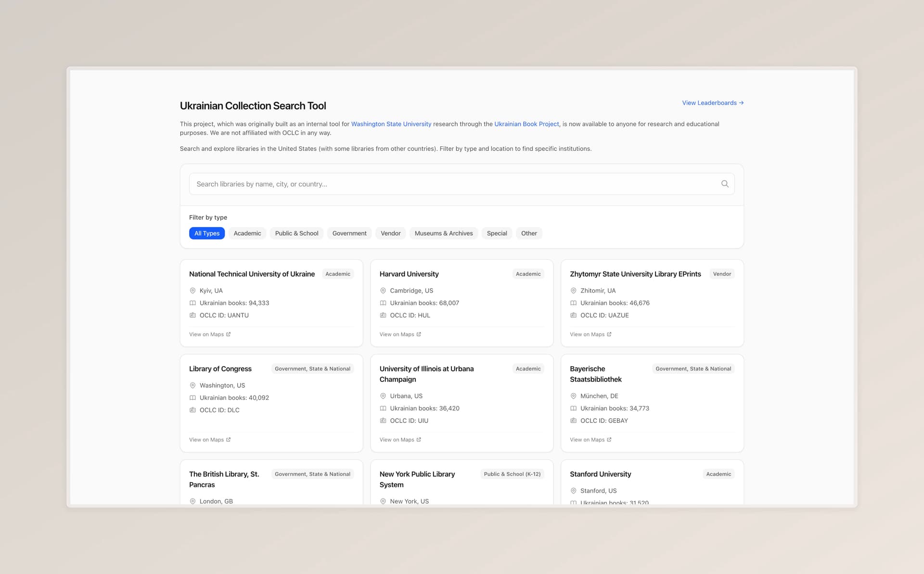The width and height of the screenshot is (924, 574).
Task: Open the View Leaderboards link
Action: tap(713, 103)
